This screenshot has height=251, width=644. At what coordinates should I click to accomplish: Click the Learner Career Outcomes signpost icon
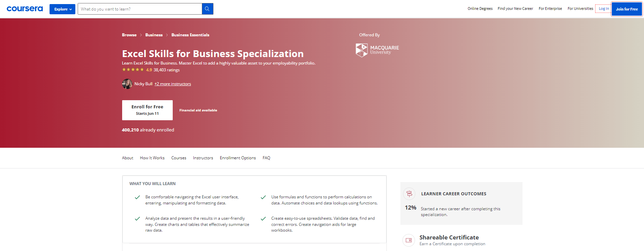409,194
